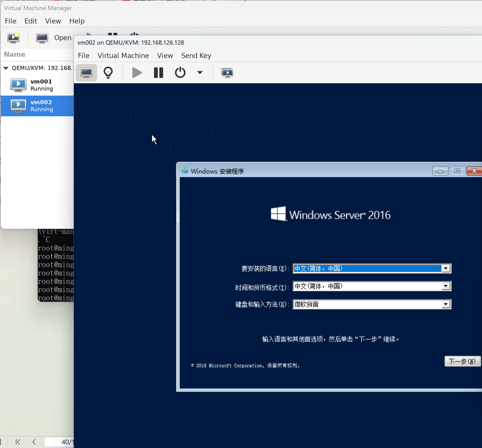Pause the virtual machine
This screenshot has height=448, width=482.
159,73
